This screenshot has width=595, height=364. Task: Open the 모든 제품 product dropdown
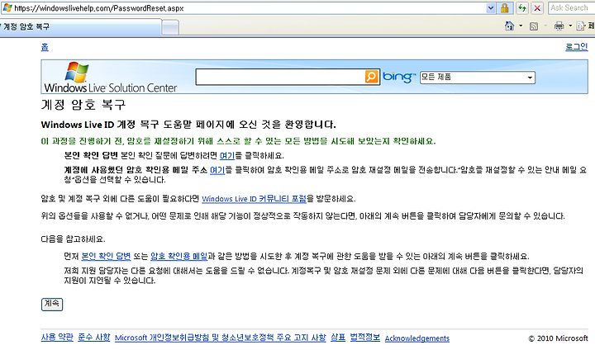[478, 78]
